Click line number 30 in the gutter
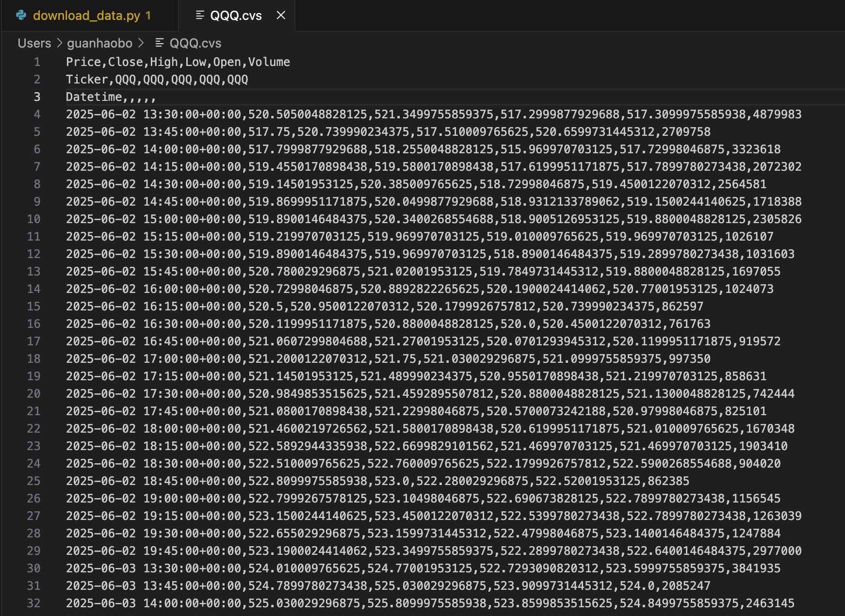The height and width of the screenshot is (616, 845). (33, 568)
